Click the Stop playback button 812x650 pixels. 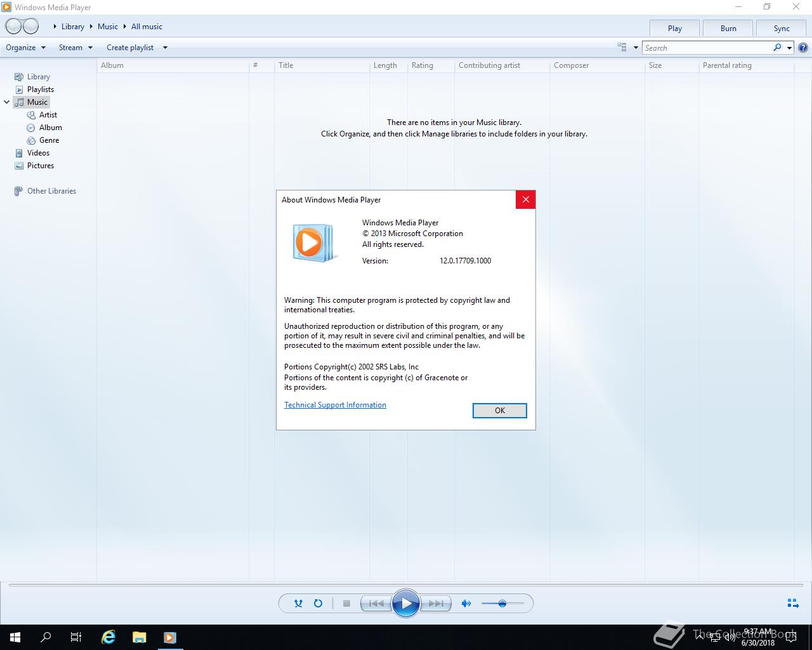point(346,604)
